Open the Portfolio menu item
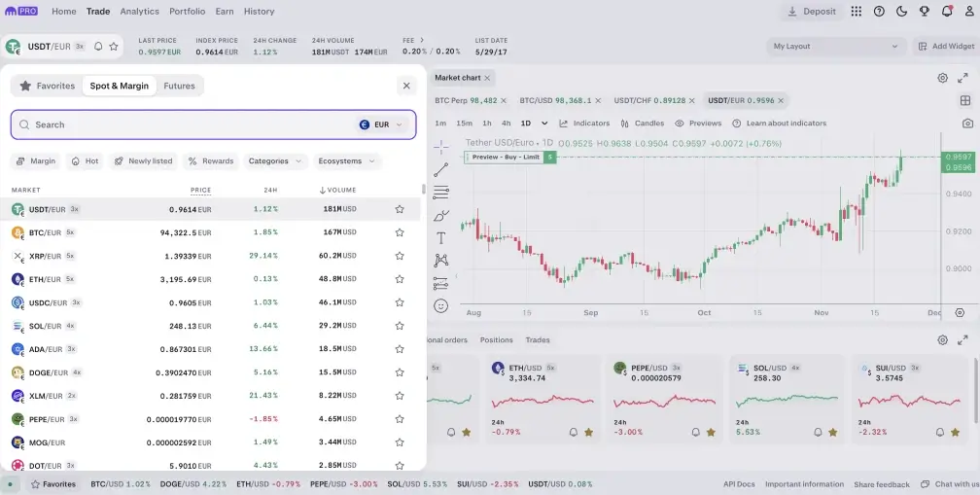The image size is (980, 495). coord(187,12)
